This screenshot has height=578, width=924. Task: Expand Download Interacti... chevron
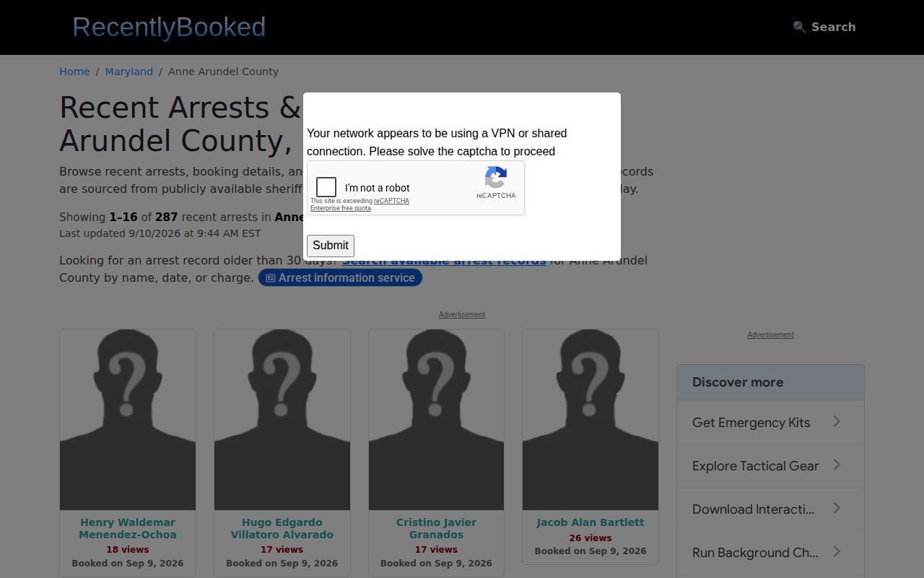coord(837,508)
